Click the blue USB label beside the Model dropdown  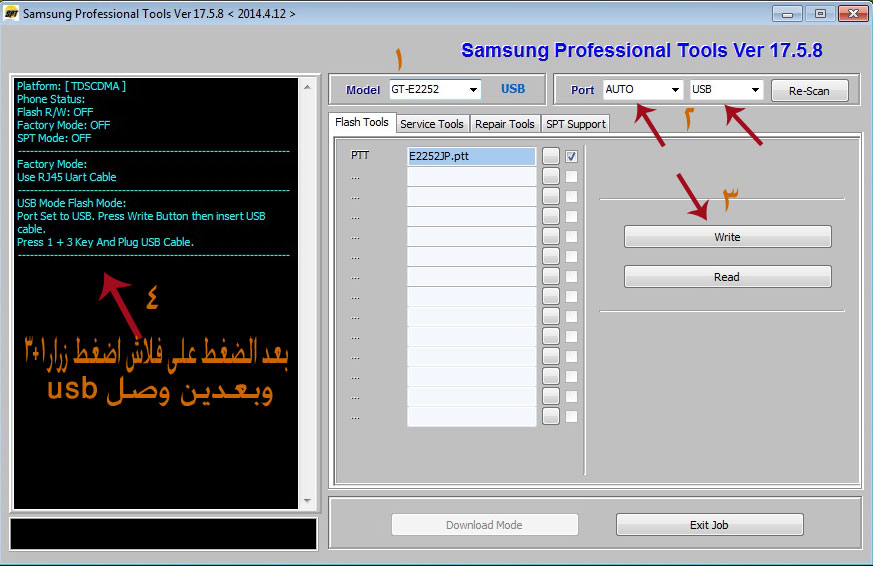click(513, 89)
